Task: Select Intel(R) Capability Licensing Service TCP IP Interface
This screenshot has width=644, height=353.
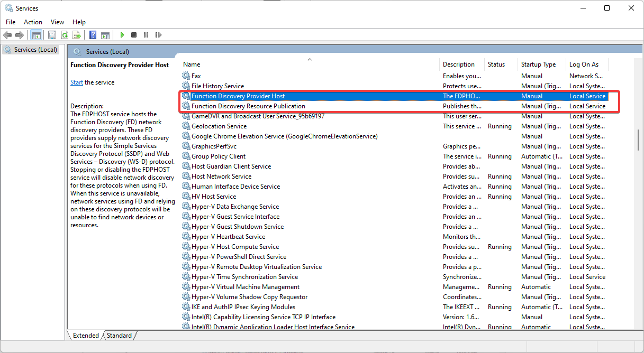Action: click(x=394, y=317)
